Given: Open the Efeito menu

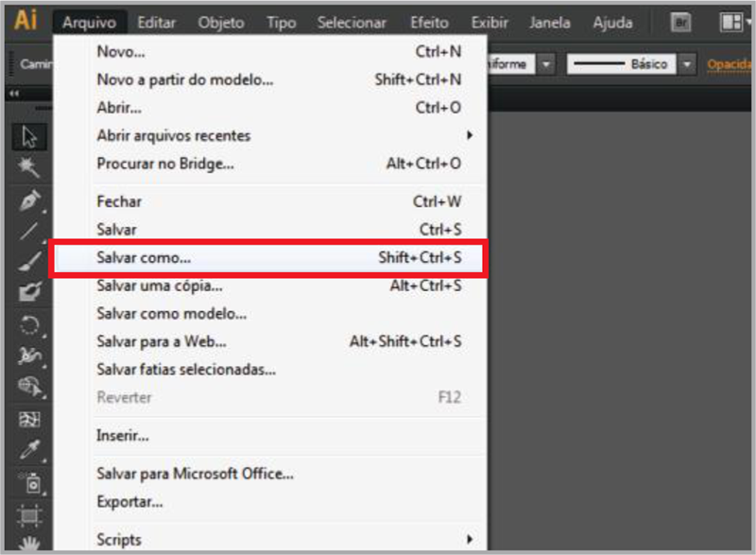Looking at the screenshot, I should [429, 22].
